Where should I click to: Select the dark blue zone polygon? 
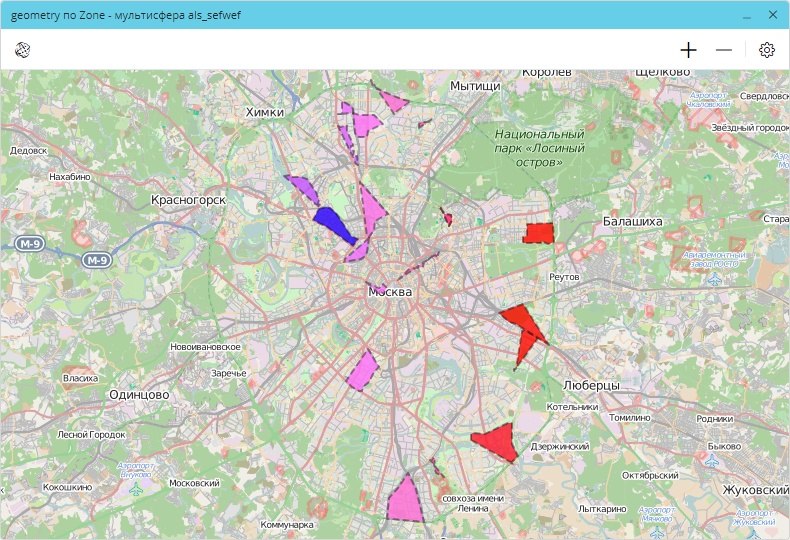click(x=331, y=222)
